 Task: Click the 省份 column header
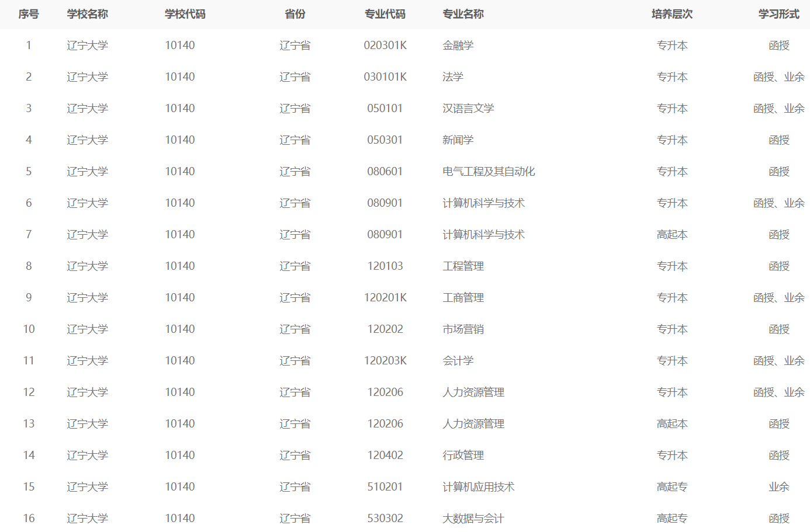tap(295, 14)
